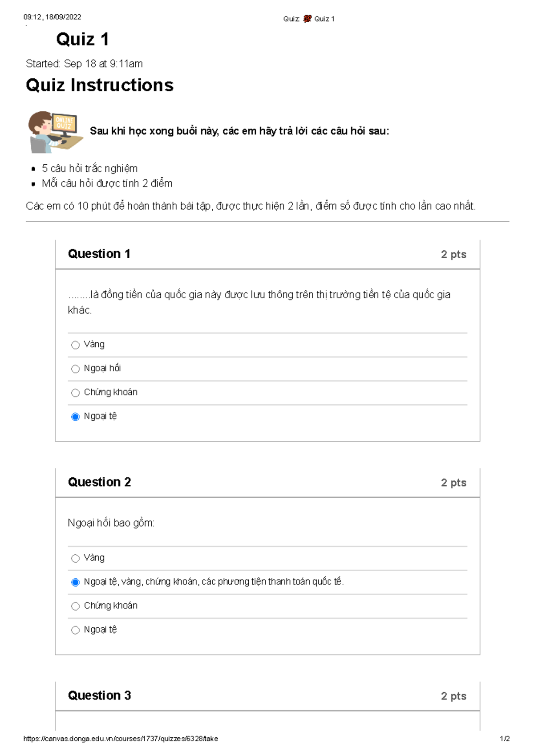Select the answer listing ngoại tệ, vàng, chứng khoán
Screen dimensions: 534x756
point(75,582)
